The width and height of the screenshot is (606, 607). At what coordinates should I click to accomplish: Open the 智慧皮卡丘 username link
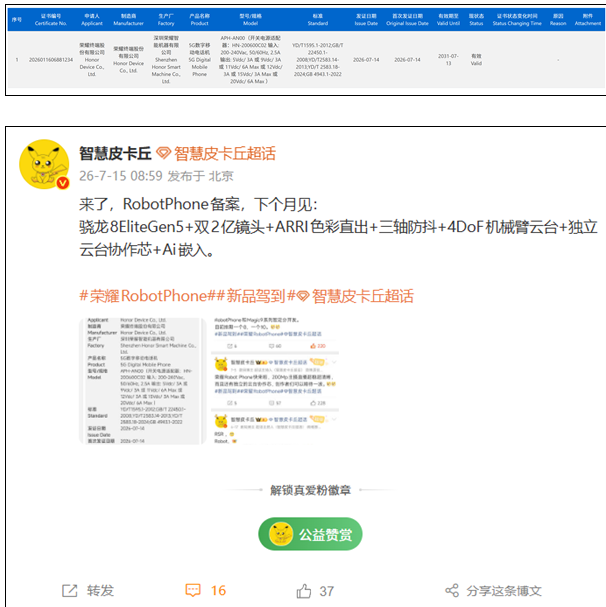(115, 154)
